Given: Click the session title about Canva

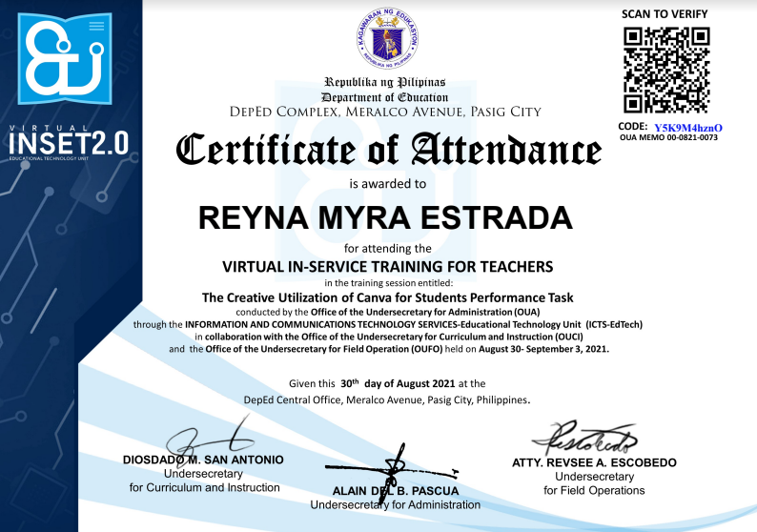Looking at the screenshot, I should coord(388,297).
